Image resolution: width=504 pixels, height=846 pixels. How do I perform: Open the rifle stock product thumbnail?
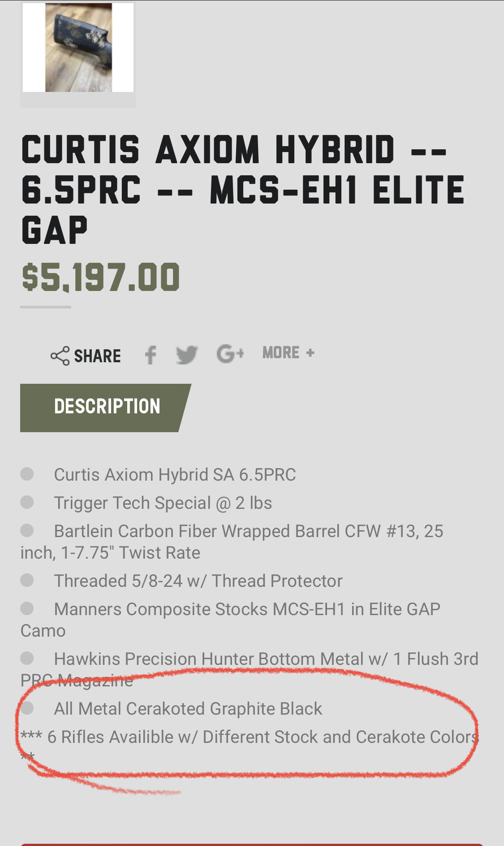tap(78, 48)
